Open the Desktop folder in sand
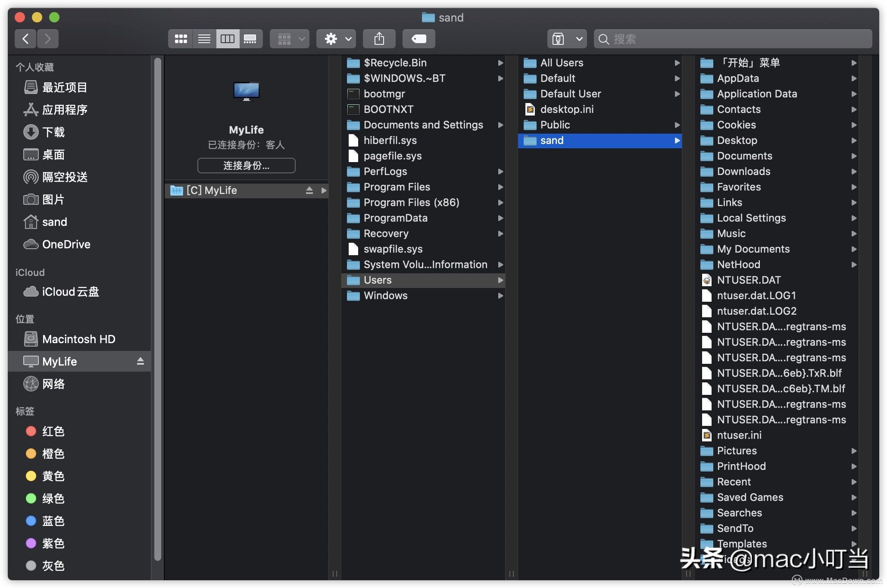The width and height of the screenshot is (887, 588). (x=777, y=141)
